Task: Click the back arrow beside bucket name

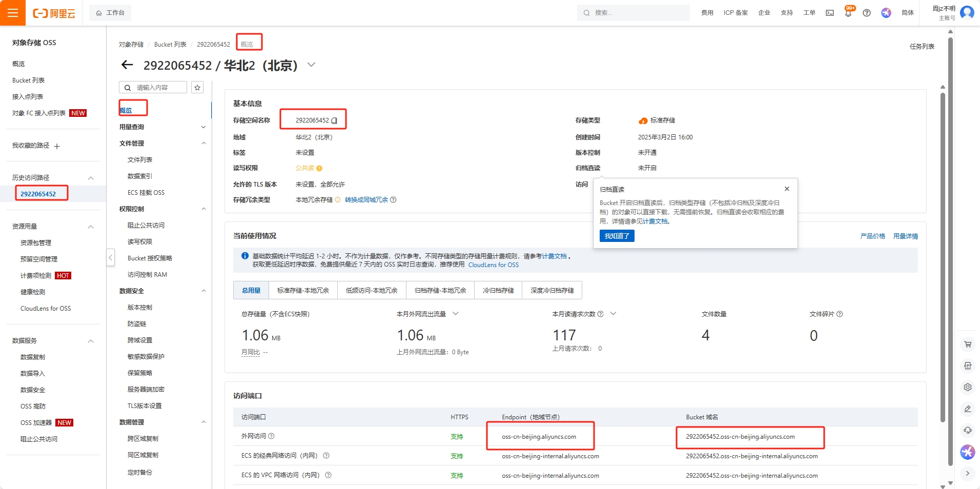Action: (127, 65)
